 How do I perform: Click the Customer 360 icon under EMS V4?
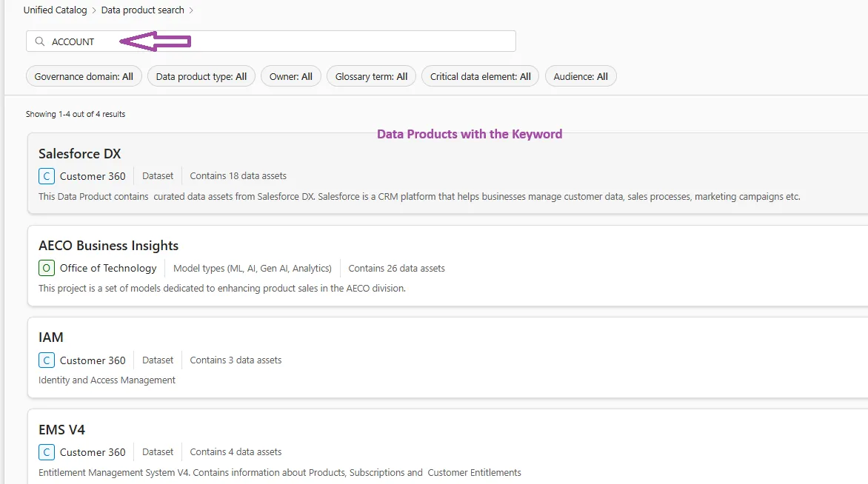point(47,452)
